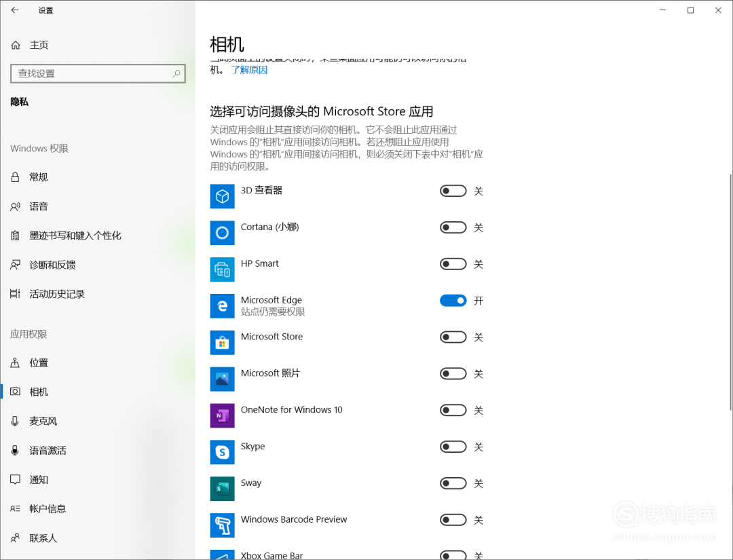
Task: Click the lock icon for 常规
Action: 15,177
